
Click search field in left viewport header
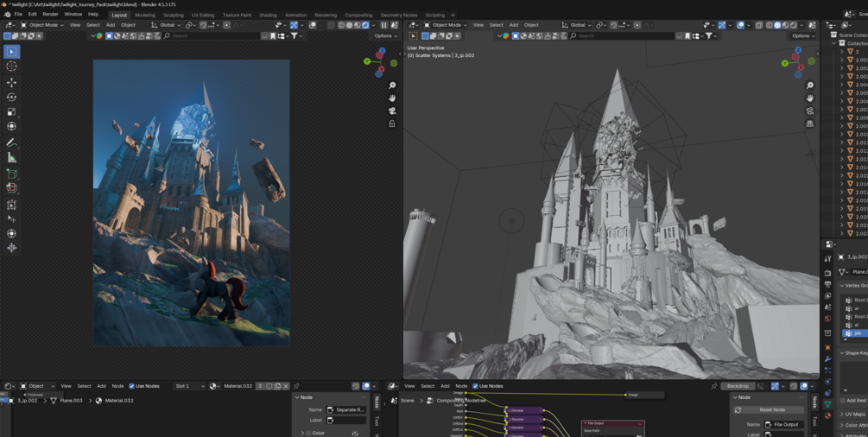tap(212, 36)
